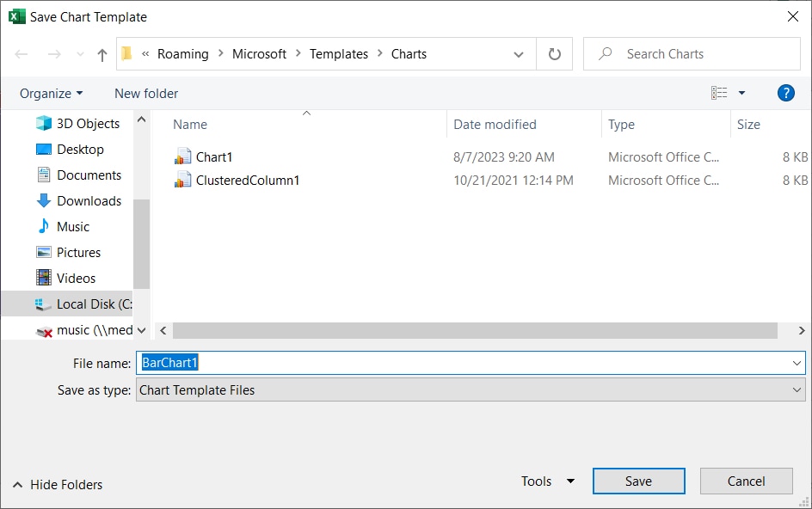Click the Up one level arrow

(102, 54)
